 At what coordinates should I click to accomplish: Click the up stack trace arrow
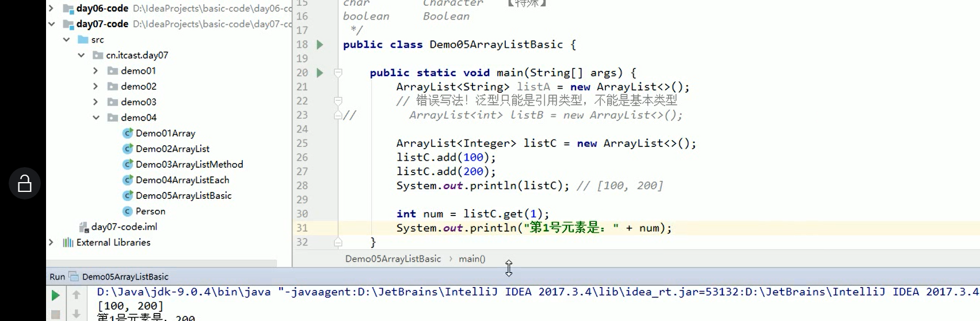pyautogui.click(x=76, y=295)
